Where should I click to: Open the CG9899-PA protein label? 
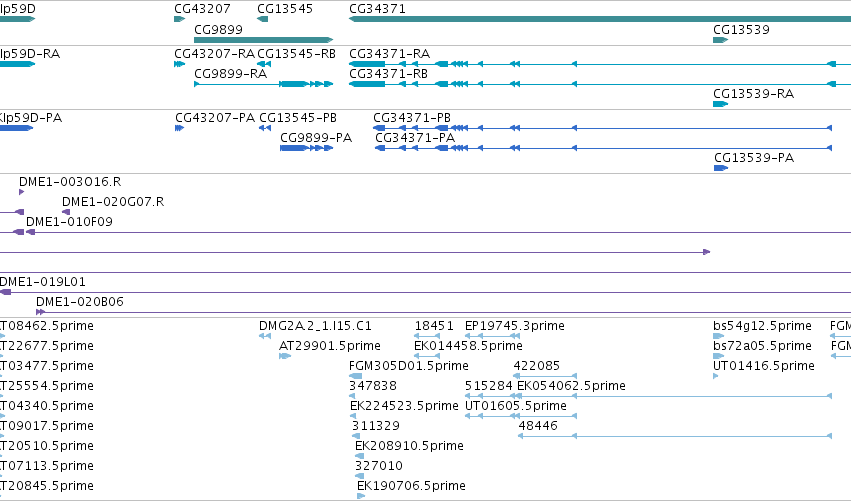tap(316, 138)
